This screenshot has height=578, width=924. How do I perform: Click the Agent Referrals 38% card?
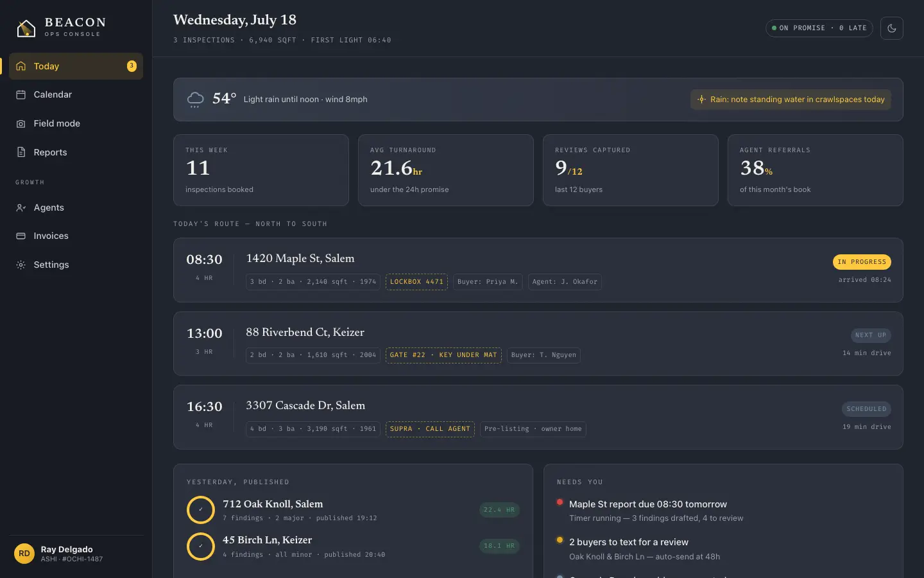(x=816, y=170)
